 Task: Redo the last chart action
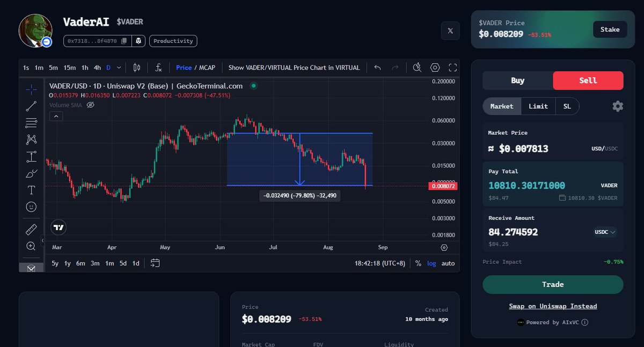[396, 68]
